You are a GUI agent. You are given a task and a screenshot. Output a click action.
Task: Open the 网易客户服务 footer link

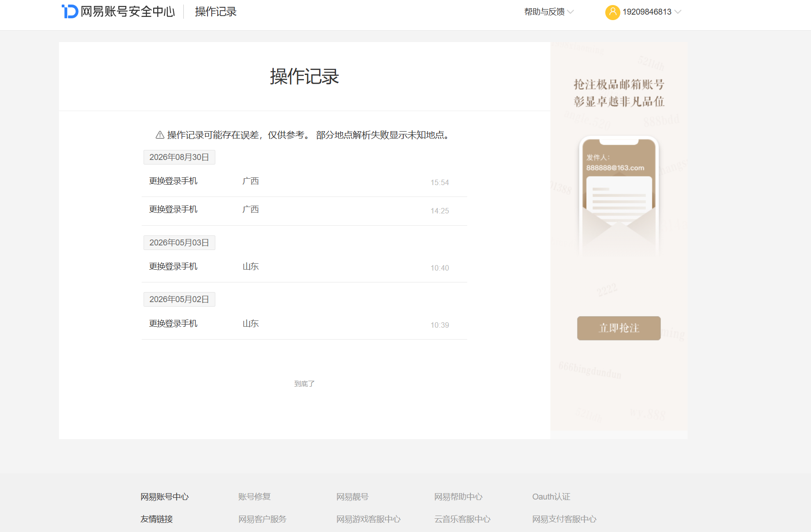coord(262,519)
